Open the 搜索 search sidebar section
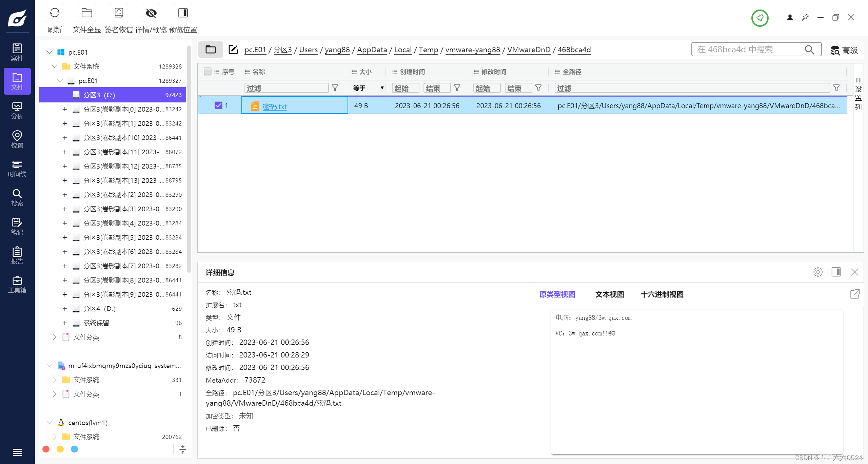Screen dimensions: 868x464 17,198
